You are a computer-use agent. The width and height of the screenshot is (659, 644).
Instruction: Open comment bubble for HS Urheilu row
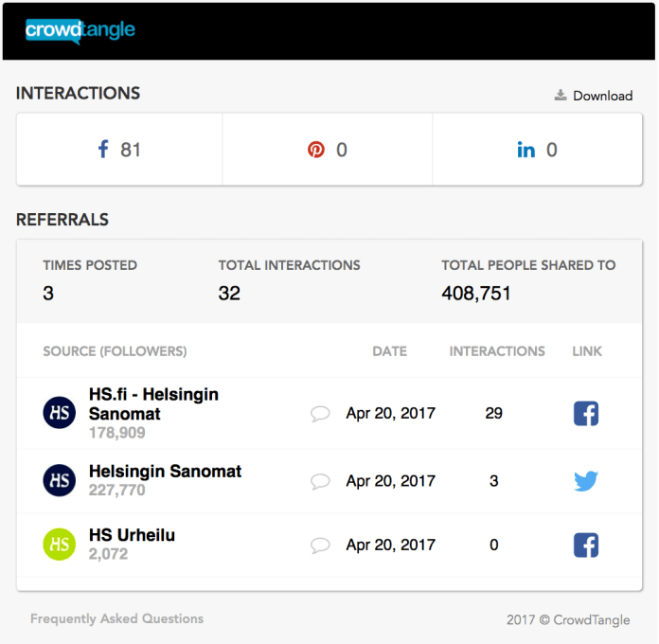(320, 546)
